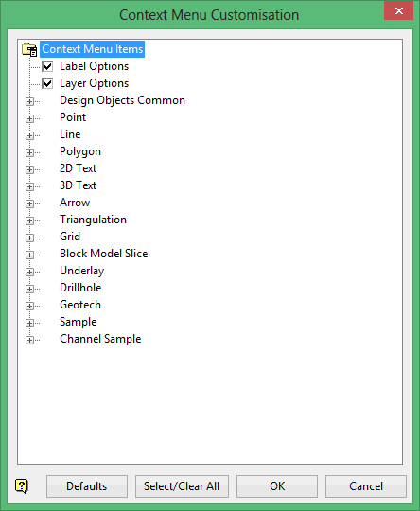Uncheck the Label Options checkbox
Image resolution: width=420 pixels, height=511 pixels.
coord(47,66)
